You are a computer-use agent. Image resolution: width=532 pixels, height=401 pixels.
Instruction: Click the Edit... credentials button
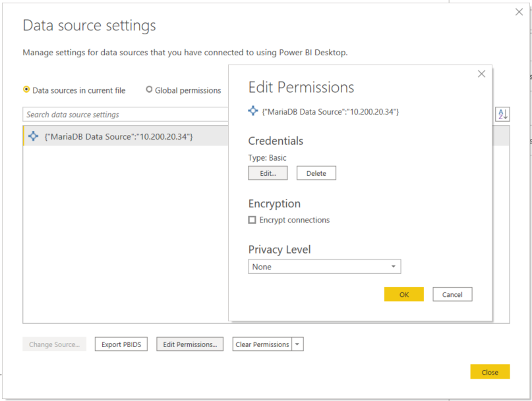click(268, 173)
